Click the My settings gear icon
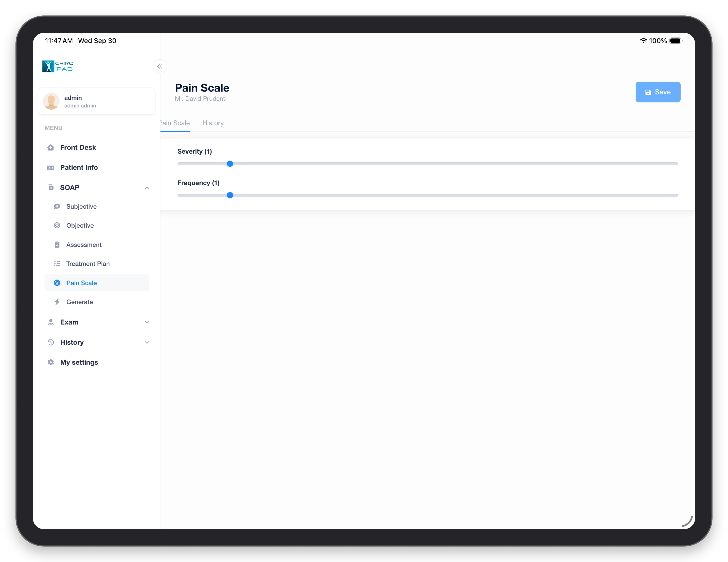The image size is (728, 562). [51, 362]
